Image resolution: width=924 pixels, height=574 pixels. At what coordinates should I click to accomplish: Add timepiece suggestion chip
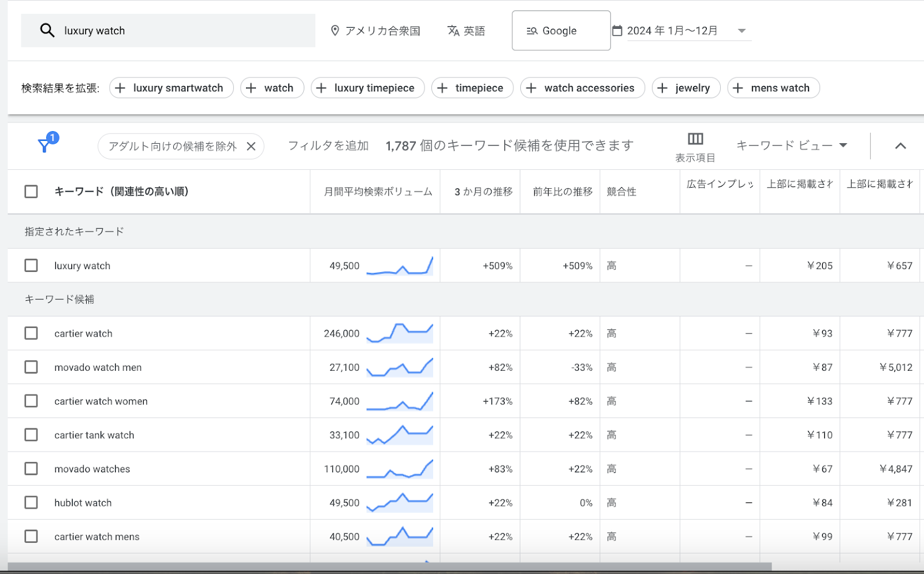[x=472, y=88]
